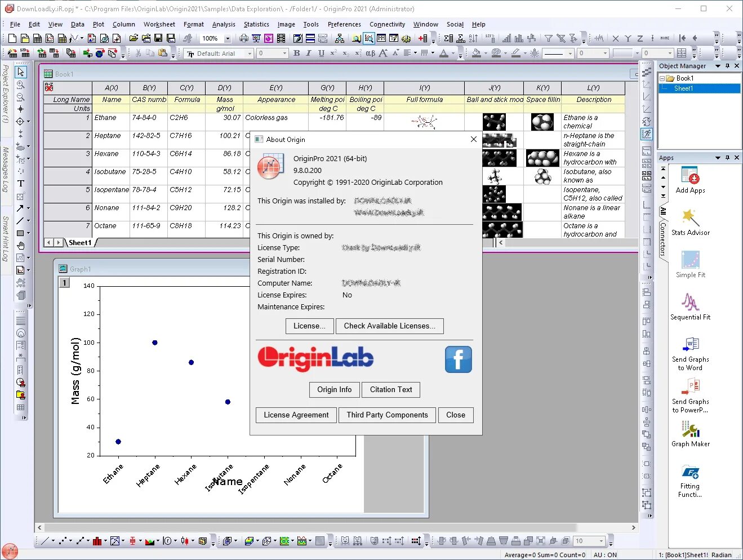Select the Connectors side tab
The width and height of the screenshot is (743, 560).
(x=663, y=239)
